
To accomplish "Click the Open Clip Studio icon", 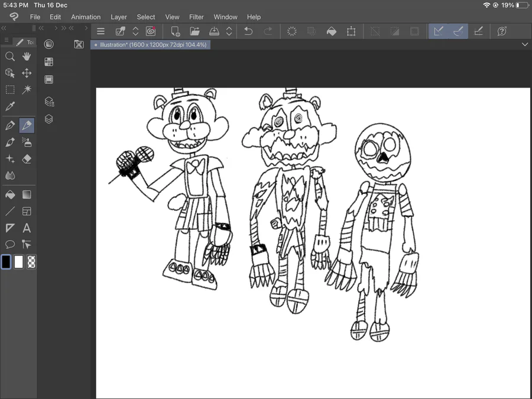I will (121, 31).
